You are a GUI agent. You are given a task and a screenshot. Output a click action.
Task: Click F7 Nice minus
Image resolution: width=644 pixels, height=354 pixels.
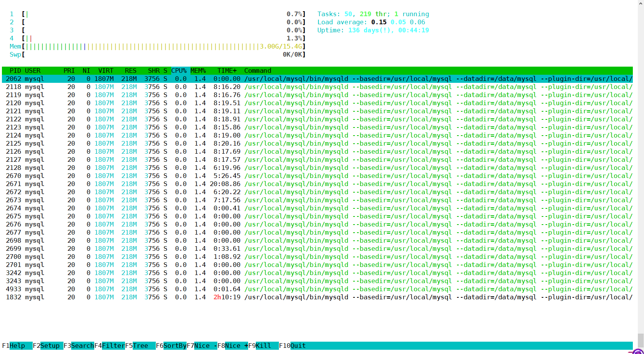(202, 346)
